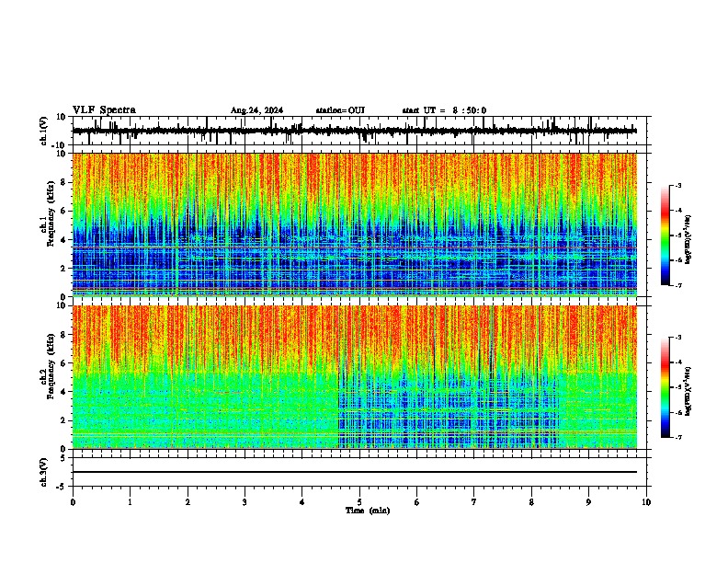Click the time axis tick label "3"
Viewport: 728px width, 563px height.
[245, 502]
